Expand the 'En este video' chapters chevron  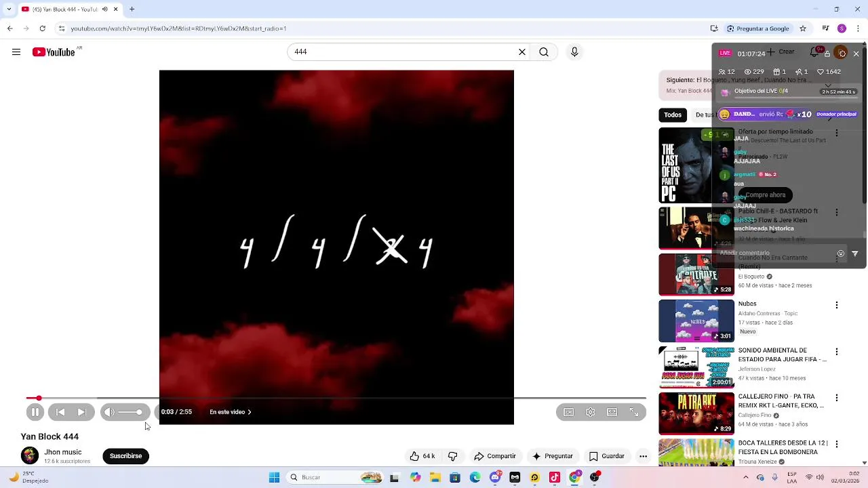(249, 412)
